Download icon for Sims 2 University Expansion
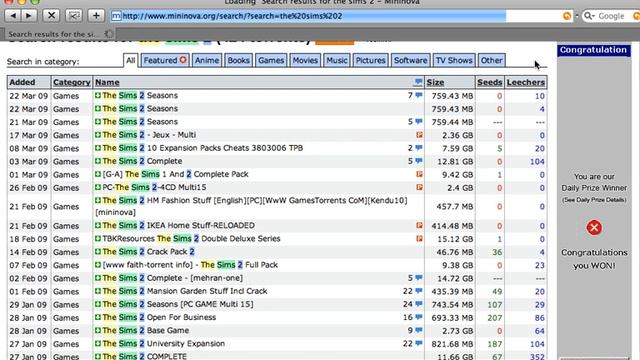Viewport: 640px width, 360px height. tap(98, 343)
